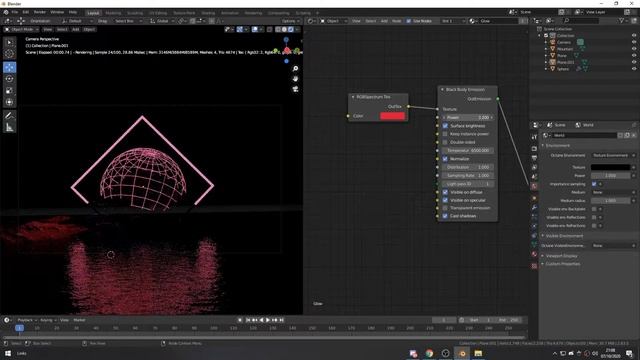Open Chrome from the Windows taskbar
The image size is (640, 360).
(429, 353)
